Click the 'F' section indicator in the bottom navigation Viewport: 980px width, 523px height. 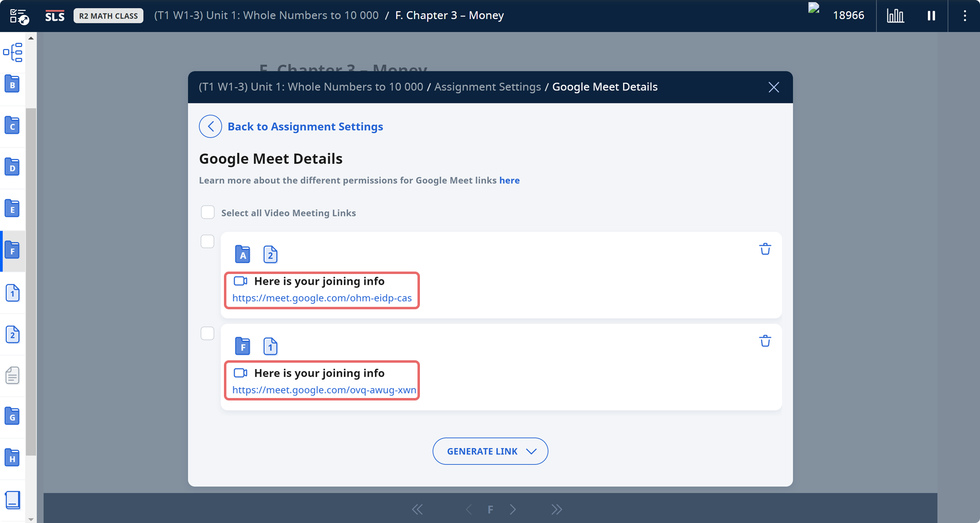(490, 510)
